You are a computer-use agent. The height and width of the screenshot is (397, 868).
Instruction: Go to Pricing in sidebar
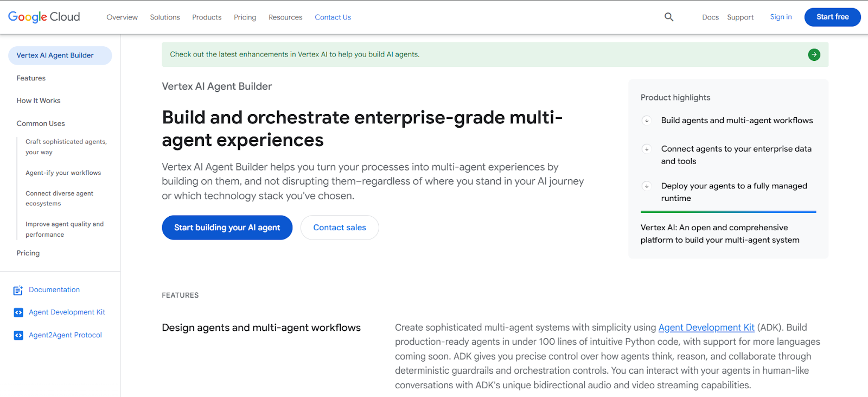(28, 253)
